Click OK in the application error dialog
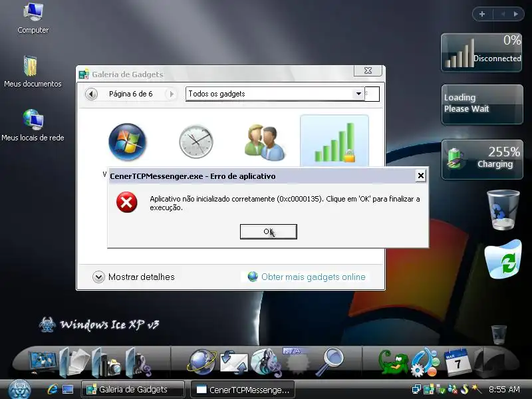Viewport: 532px width, 399px height. pos(269,231)
